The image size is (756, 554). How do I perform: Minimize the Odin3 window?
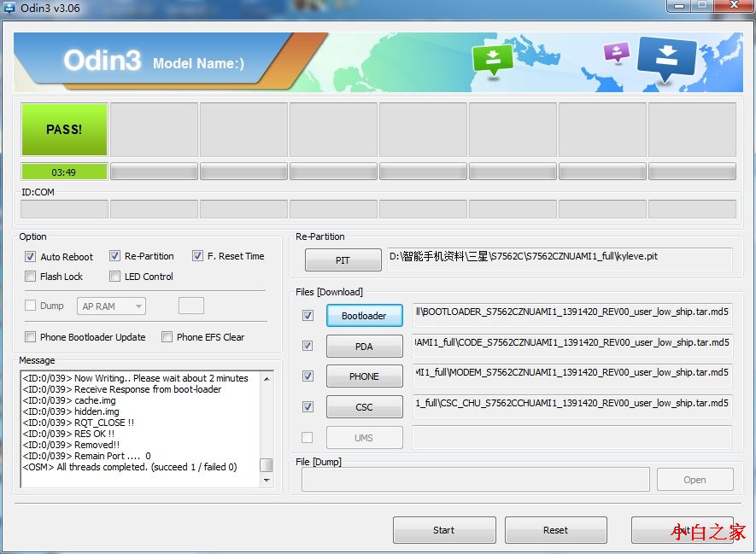679,6
